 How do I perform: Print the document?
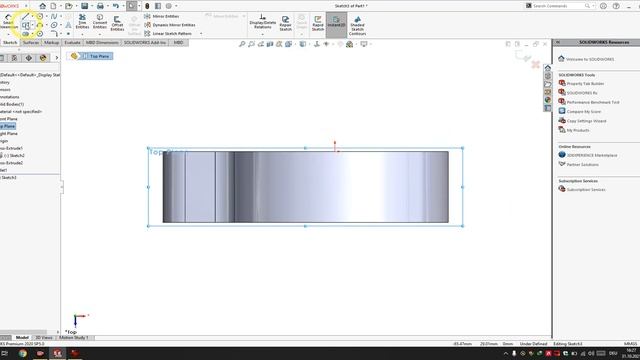click(100, 6)
